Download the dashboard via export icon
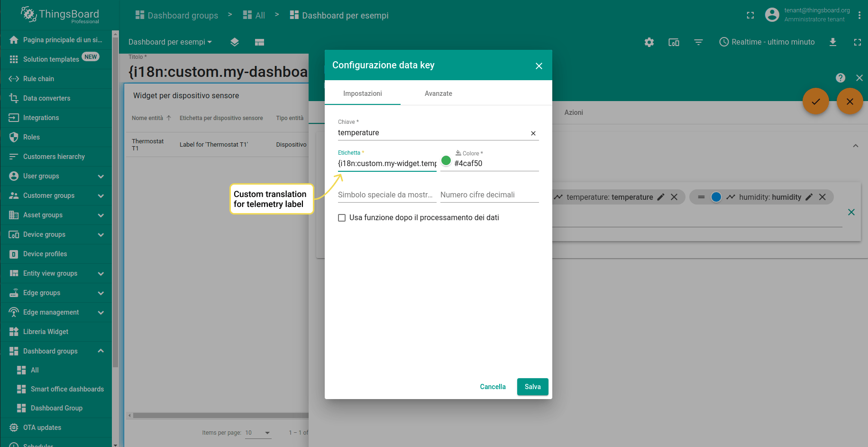Screen dimensions: 868x447 (x=833, y=42)
